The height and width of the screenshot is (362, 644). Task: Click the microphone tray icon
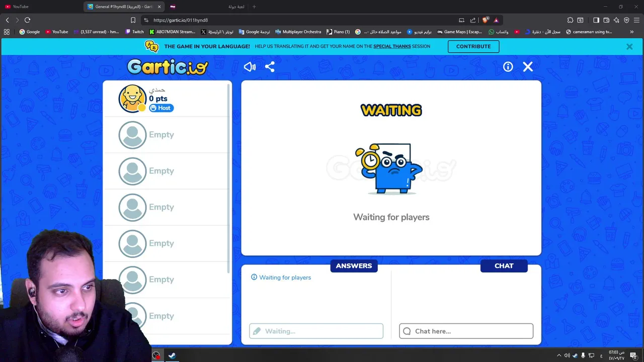coord(583,355)
